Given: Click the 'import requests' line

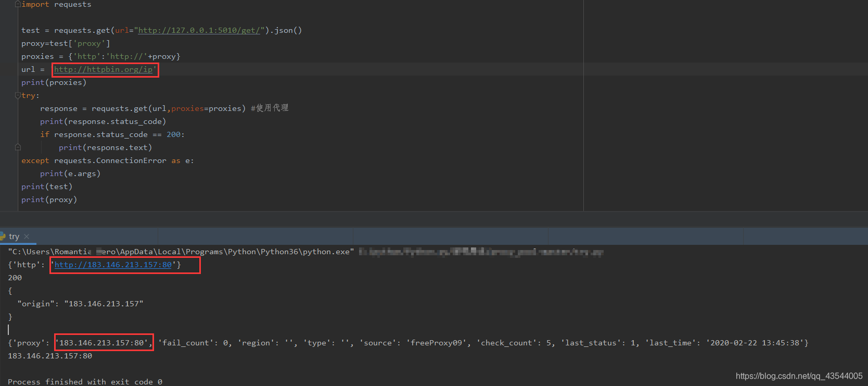Looking at the screenshot, I should [x=56, y=4].
